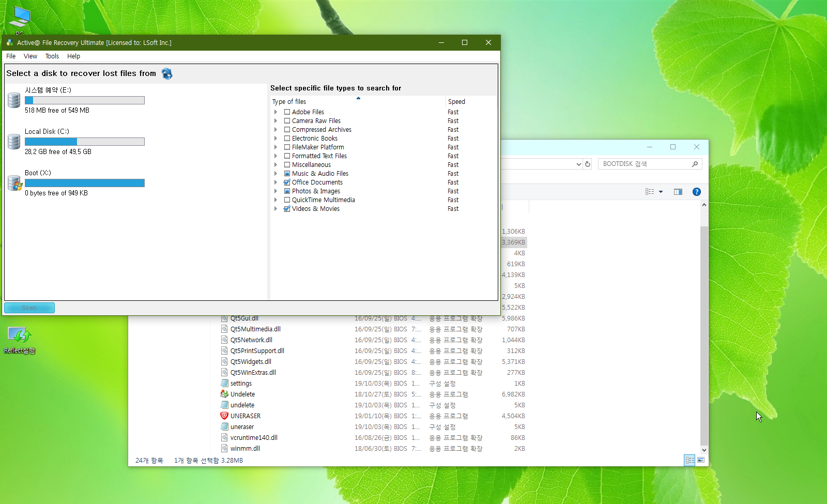
Task: Click the Explorer scrollbar down arrow
Action: click(704, 450)
